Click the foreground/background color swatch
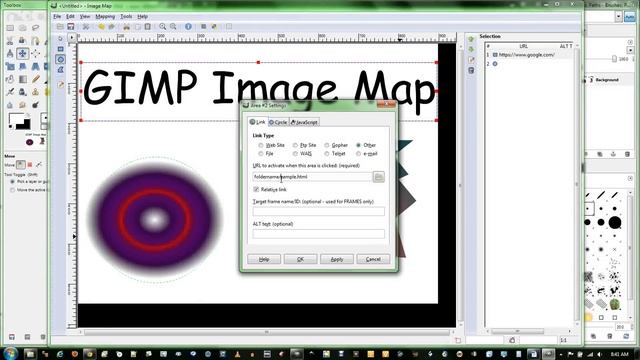The height and width of the screenshot is (360, 640). (20, 121)
